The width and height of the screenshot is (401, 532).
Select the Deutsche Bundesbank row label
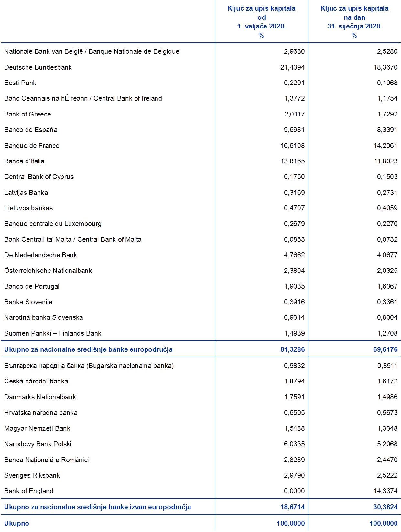pos(38,67)
